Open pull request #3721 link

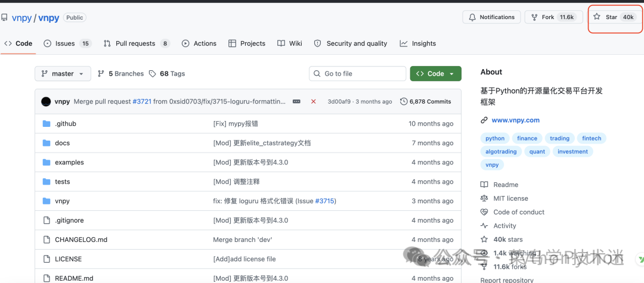tap(142, 102)
